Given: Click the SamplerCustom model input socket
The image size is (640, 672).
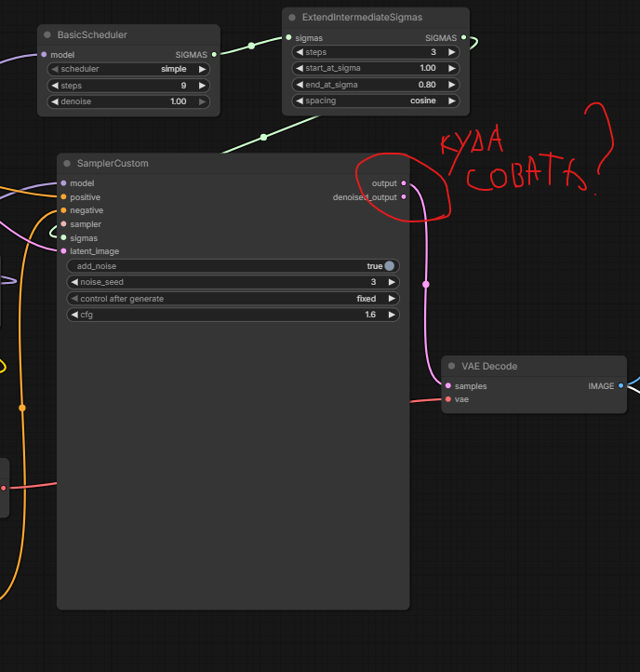Looking at the screenshot, I should [64, 183].
